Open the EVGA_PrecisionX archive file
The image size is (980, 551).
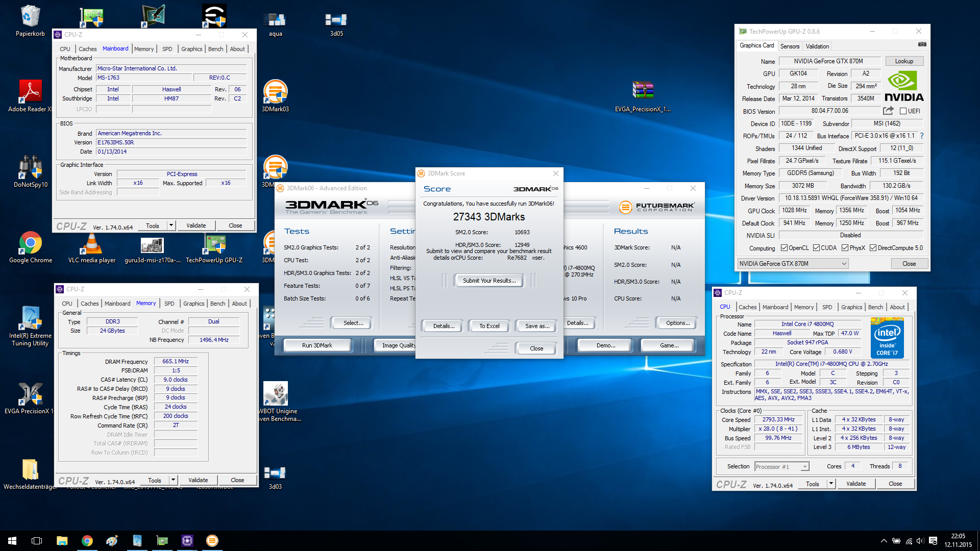tap(643, 96)
